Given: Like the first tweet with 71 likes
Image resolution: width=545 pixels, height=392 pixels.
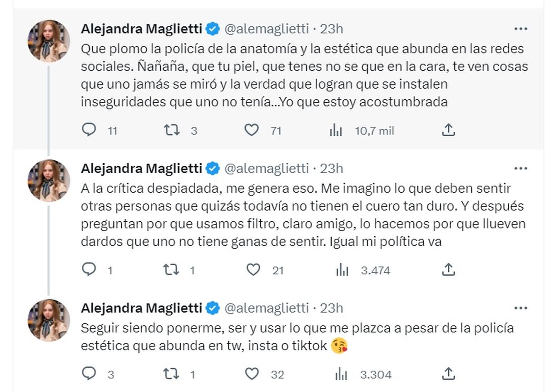Looking at the screenshot, I should (252, 131).
